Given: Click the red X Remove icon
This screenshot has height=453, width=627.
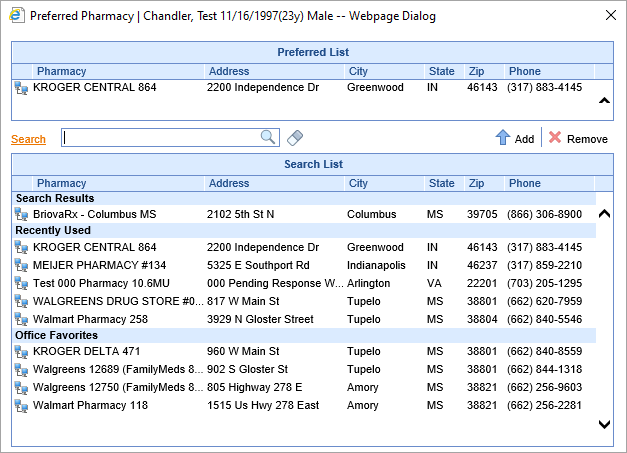Looking at the screenshot, I should coord(555,137).
